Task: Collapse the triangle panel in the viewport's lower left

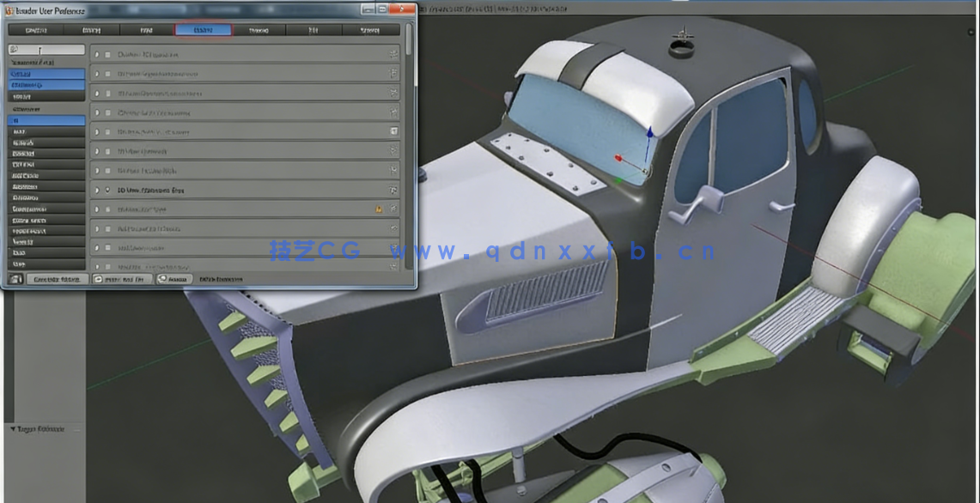Action: (x=12, y=427)
